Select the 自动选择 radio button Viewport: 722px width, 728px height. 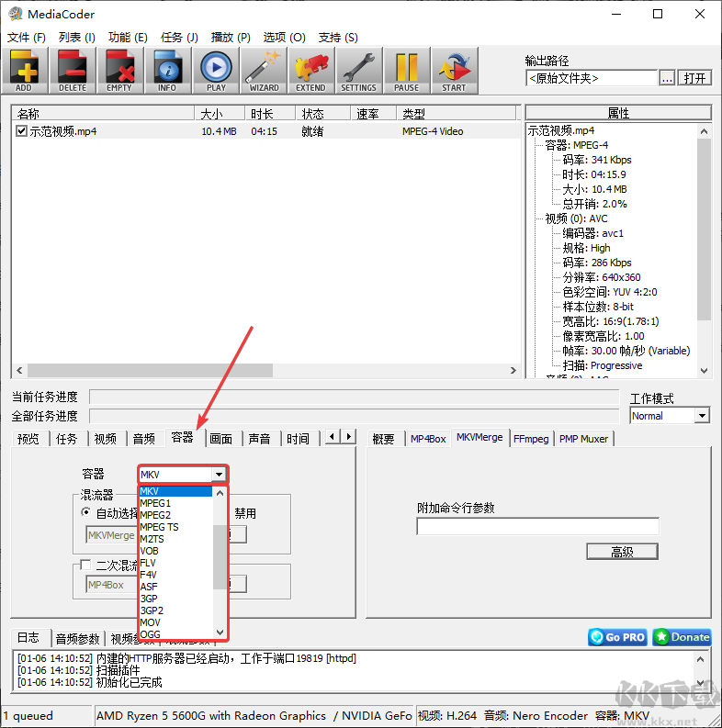coord(86,512)
